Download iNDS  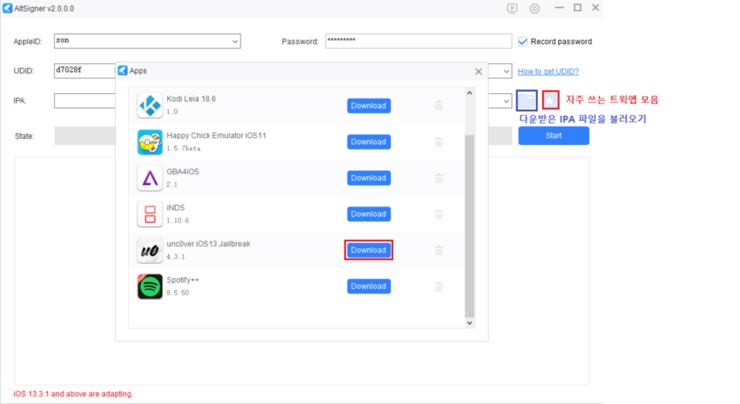point(369,214)
